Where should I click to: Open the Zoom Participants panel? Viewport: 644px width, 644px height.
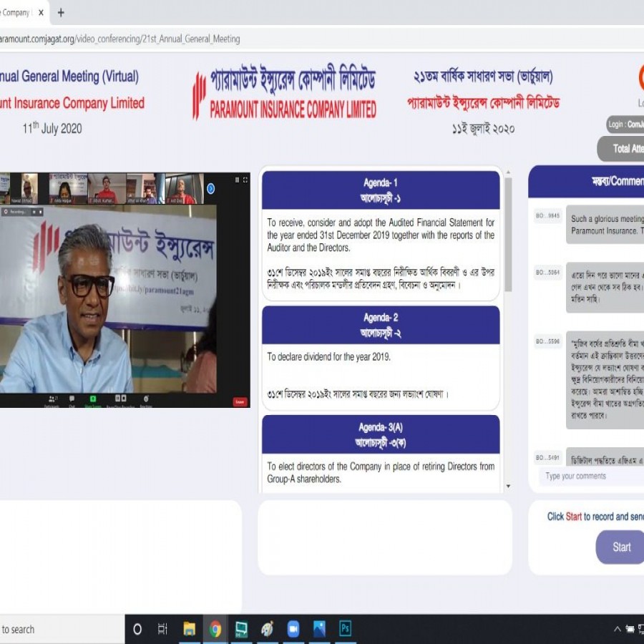[52, 401]
